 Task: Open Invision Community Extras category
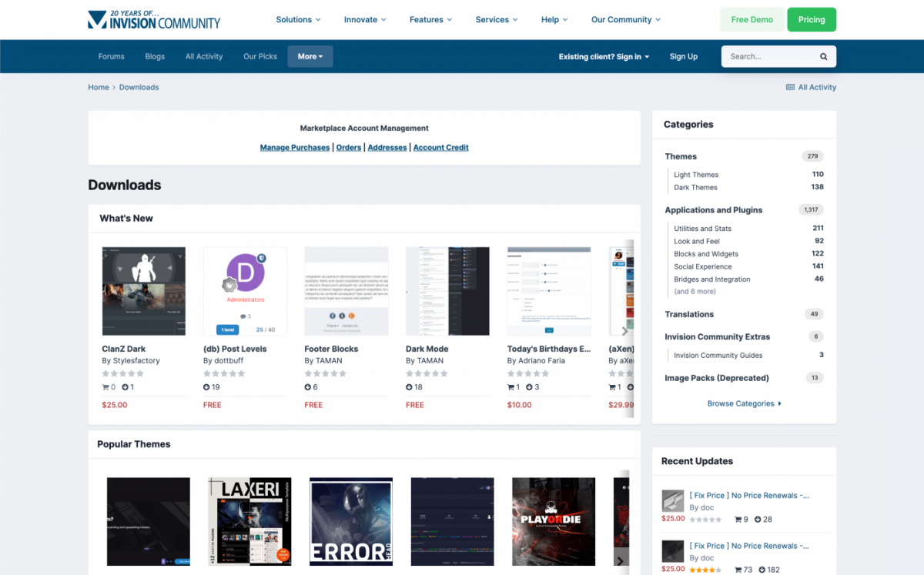718,337
